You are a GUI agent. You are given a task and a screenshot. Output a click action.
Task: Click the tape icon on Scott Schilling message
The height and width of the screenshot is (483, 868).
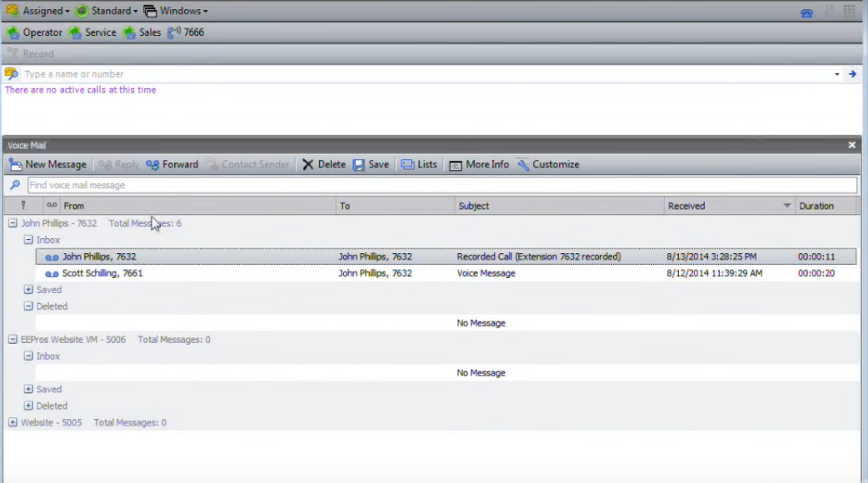(x=52, y=274)
